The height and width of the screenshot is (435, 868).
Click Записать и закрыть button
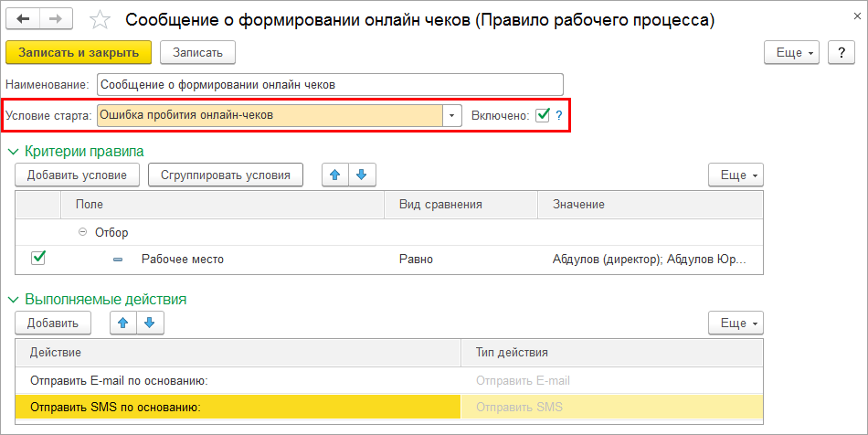click(79, 53)
